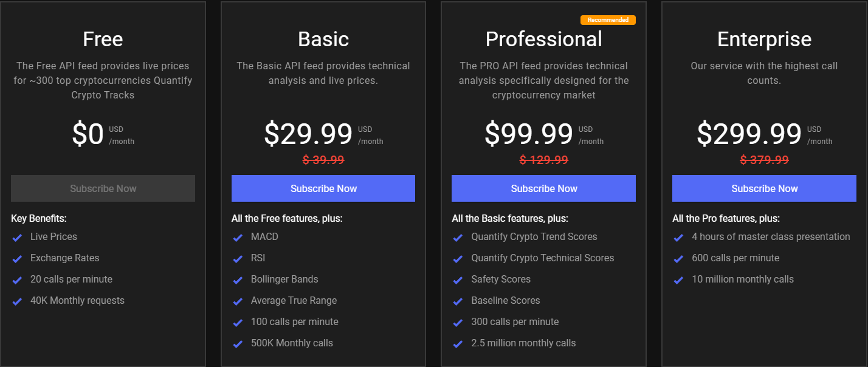Click the Professional plan heading
Viewport: 868px width, 367px height.
coord(543,39)
